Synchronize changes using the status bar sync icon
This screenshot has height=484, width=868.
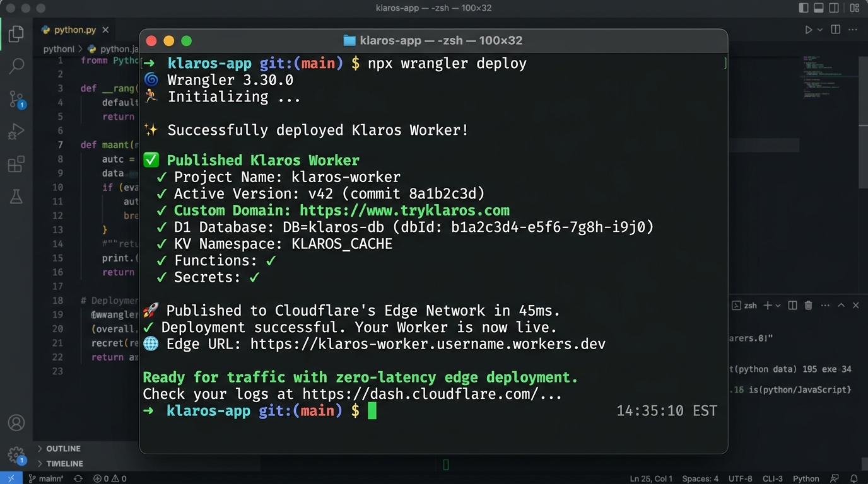tap(78, 478)
